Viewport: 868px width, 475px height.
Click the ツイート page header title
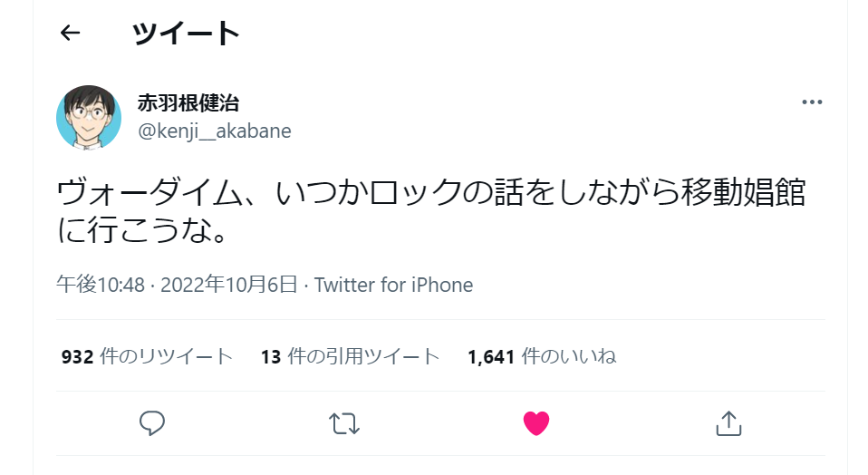[186, 34]
